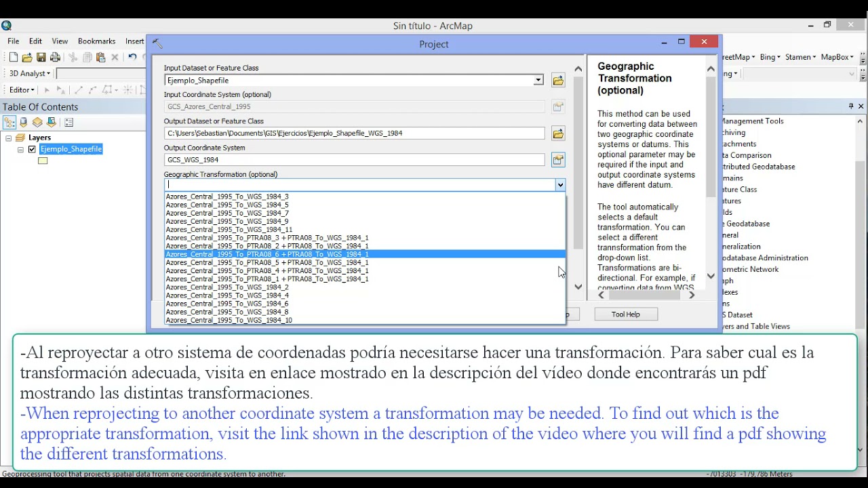Image resolution: width=868 pixels, height=488 pixels.
Task: Click the Project parameters vertical scrollbar
Action: tap(578, 163)
